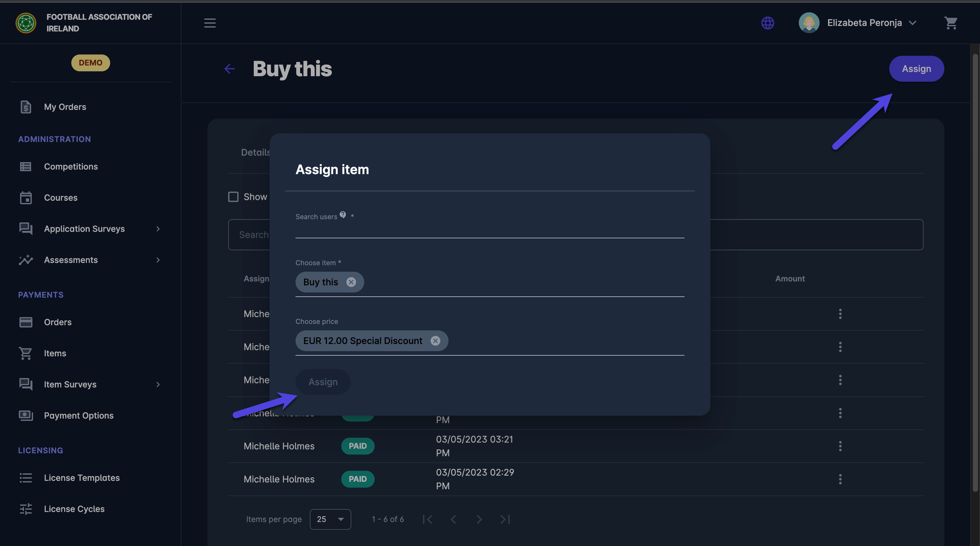Go to Payment Options in the sidebar

78,415
